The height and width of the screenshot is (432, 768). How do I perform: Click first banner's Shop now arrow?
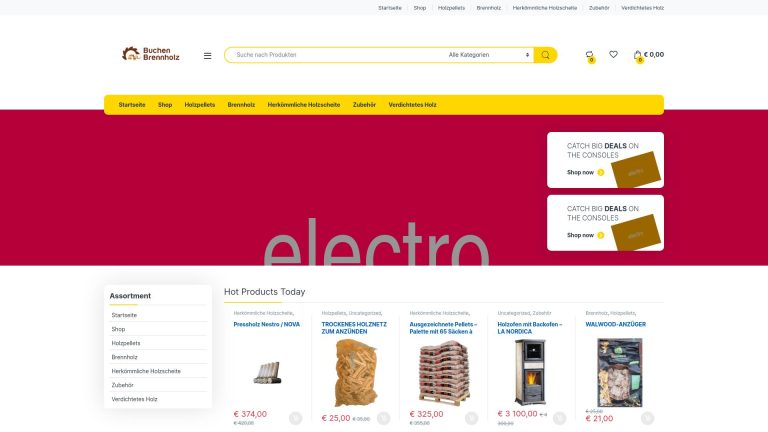(x=601, y=172)
